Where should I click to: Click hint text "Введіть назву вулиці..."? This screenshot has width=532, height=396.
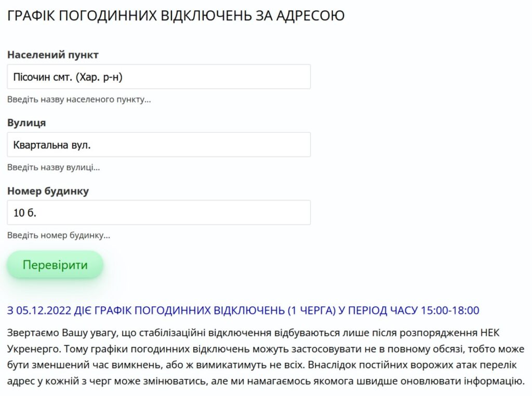[54, 167]
